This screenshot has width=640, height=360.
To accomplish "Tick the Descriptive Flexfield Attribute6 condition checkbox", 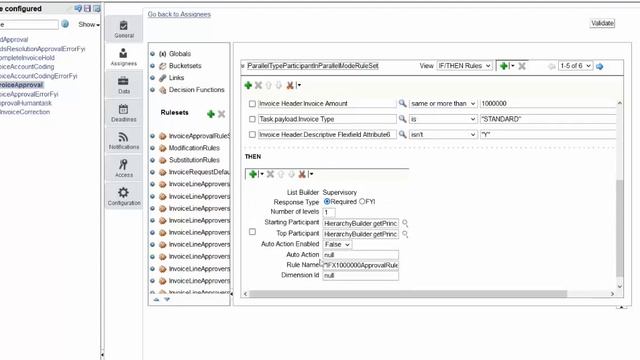I will coord(252,134).
